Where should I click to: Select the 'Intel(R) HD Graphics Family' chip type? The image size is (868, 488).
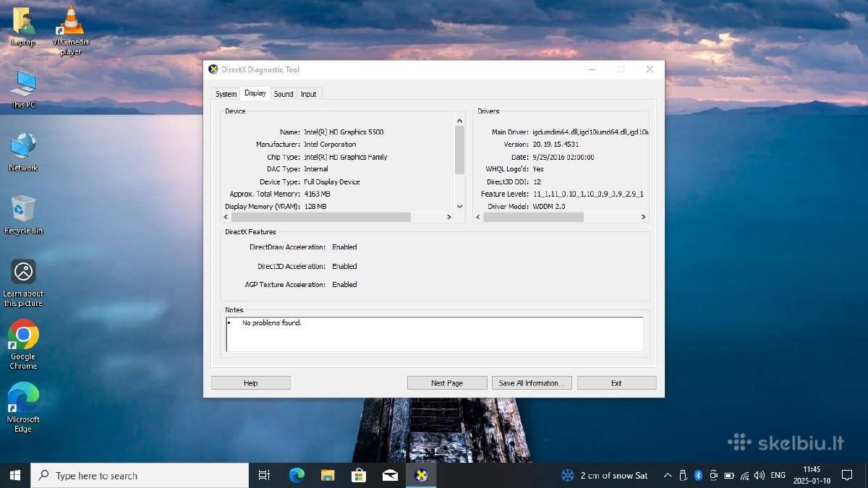click(x=346, y=157)
